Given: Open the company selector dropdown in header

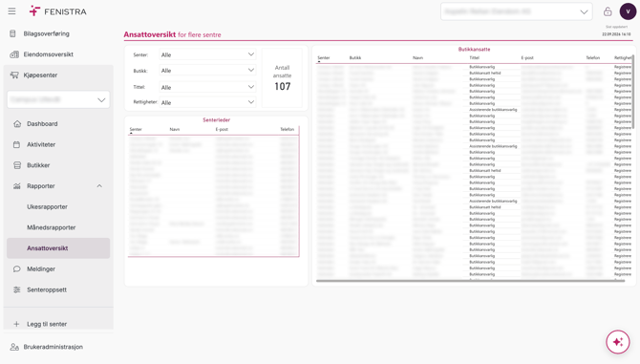Looking at the screenshot, I should click(x=517, y=11).
